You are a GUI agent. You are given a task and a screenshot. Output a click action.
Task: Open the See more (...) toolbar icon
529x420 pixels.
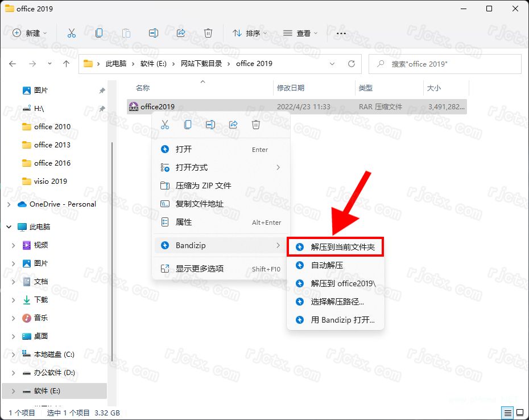point(341,33)
